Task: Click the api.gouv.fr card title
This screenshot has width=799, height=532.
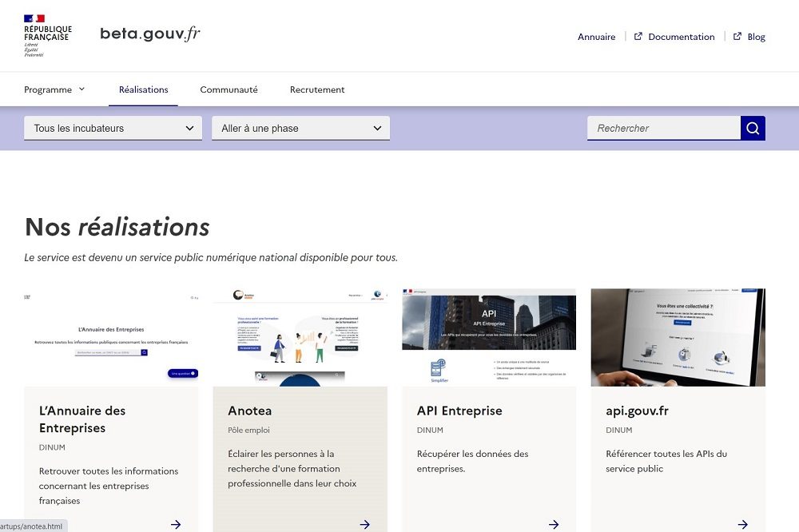Action: pos(637,411)
